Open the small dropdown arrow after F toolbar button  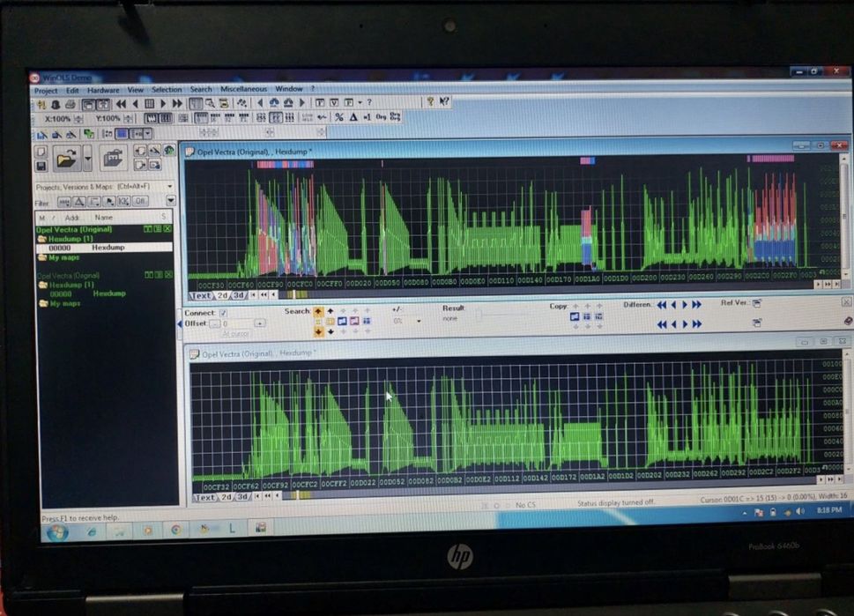click(360, 102)
